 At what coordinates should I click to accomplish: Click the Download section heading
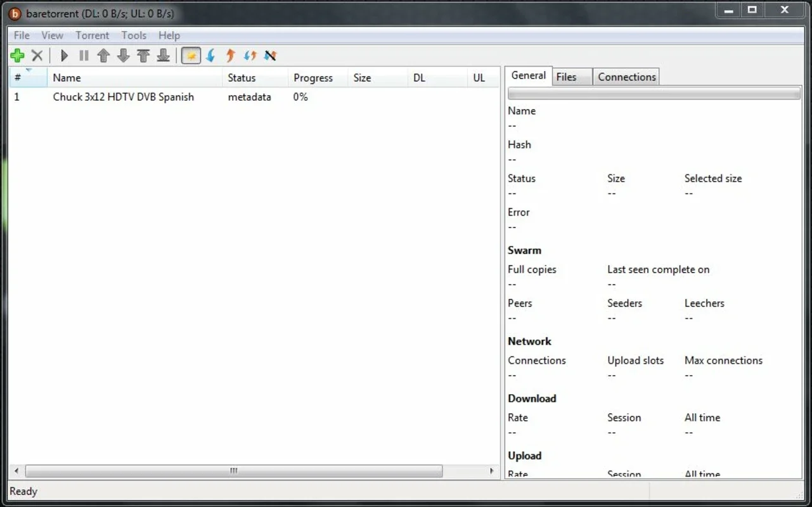[x=532, y=398]
